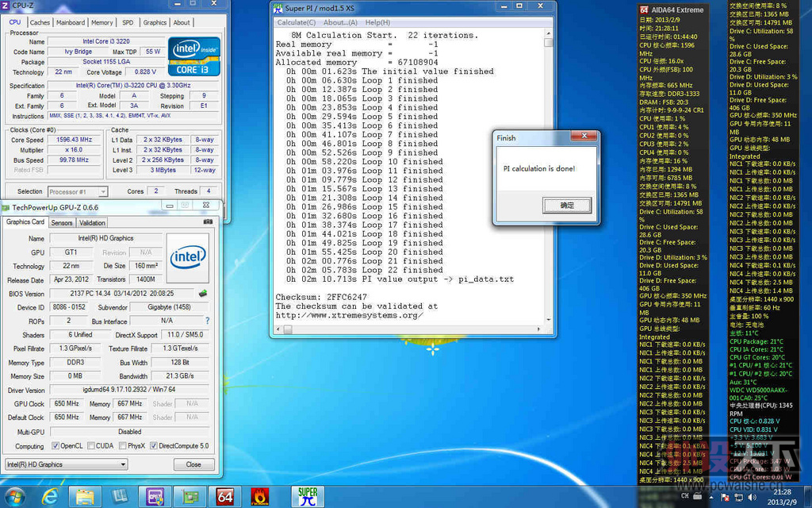Click the GPU-Z title bar icon
Viewport: 812px width, 508px height.
(x=6, y=207)
